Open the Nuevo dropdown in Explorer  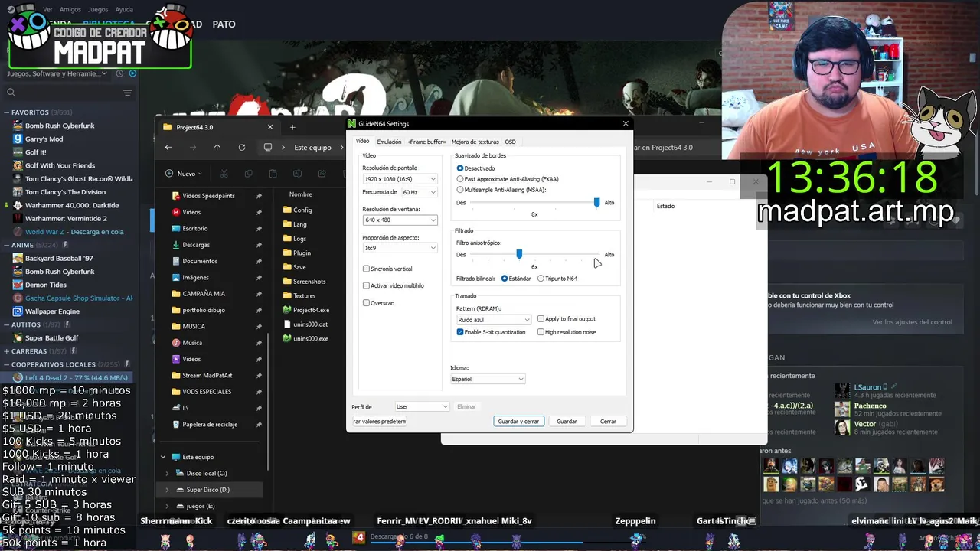(x=184, y=174)
